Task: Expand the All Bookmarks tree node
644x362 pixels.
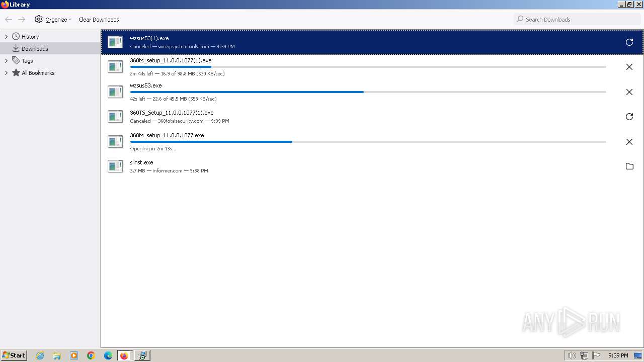Action: [6, 73]
